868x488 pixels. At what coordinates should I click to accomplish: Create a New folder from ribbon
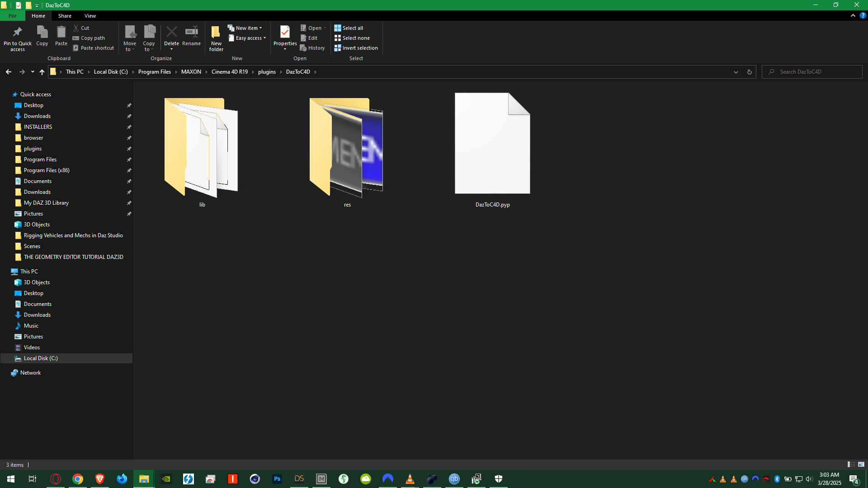point(216,38)
